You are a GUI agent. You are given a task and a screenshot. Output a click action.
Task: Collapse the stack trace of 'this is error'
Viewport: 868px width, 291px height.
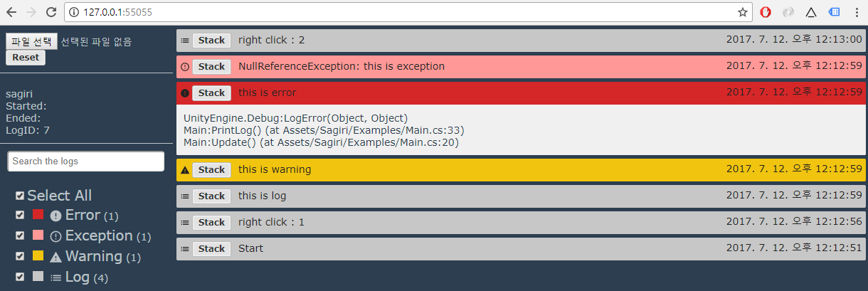coord(211,93)
